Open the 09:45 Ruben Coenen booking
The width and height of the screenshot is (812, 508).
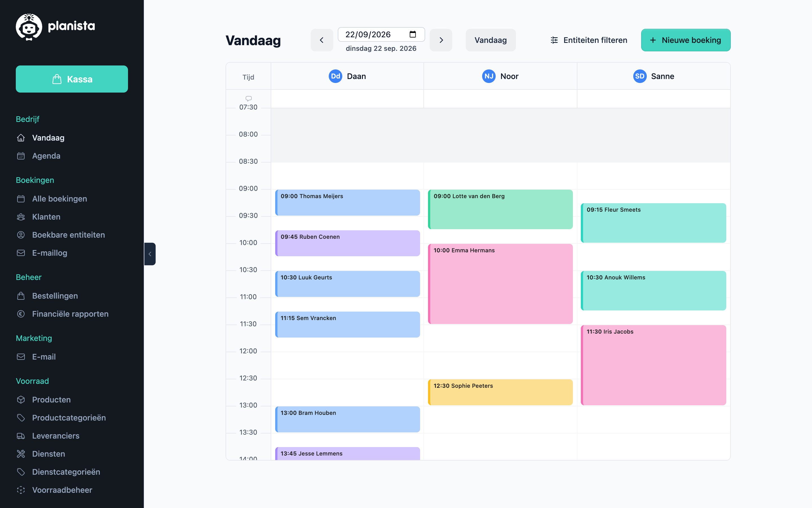348,243
